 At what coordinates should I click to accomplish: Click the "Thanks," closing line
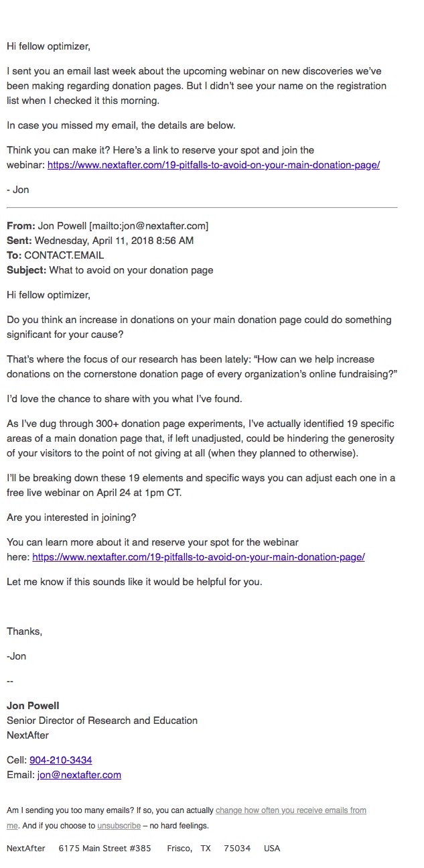[24, 631]
